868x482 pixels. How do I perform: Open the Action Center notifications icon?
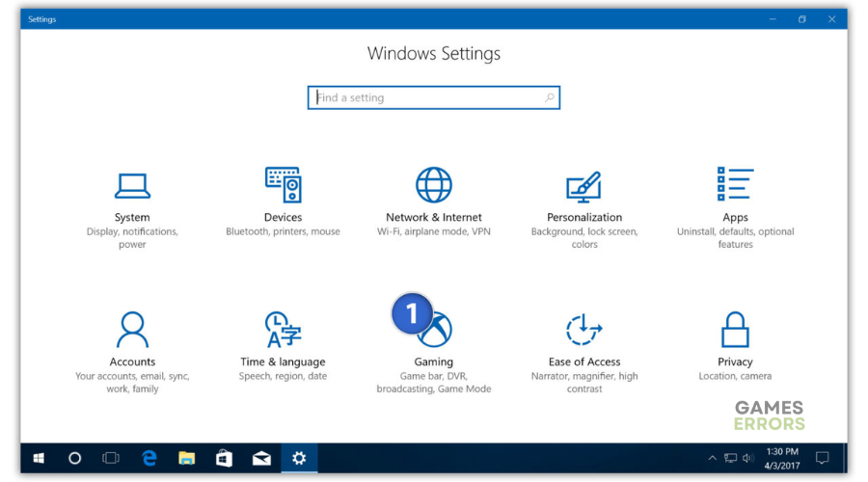(823, 458)
